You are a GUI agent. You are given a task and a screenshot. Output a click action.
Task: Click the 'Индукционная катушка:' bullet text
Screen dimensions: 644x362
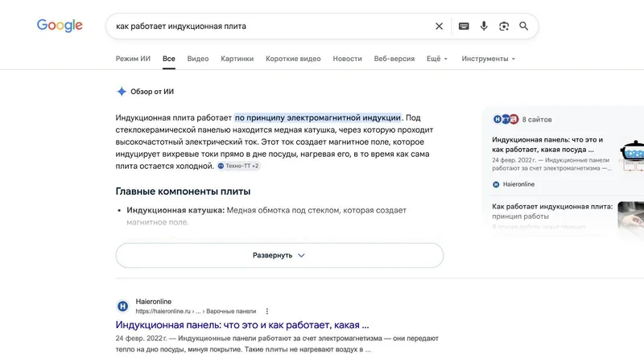175,210
